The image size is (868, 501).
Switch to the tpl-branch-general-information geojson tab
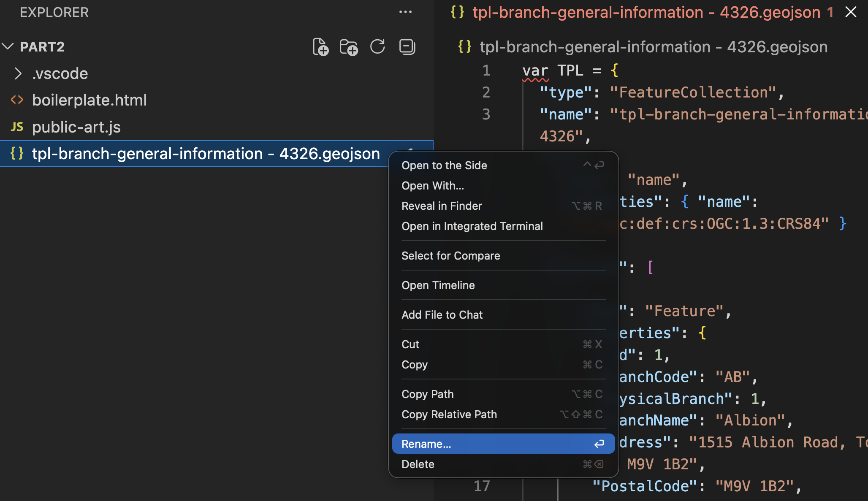[x=646, y=12]
